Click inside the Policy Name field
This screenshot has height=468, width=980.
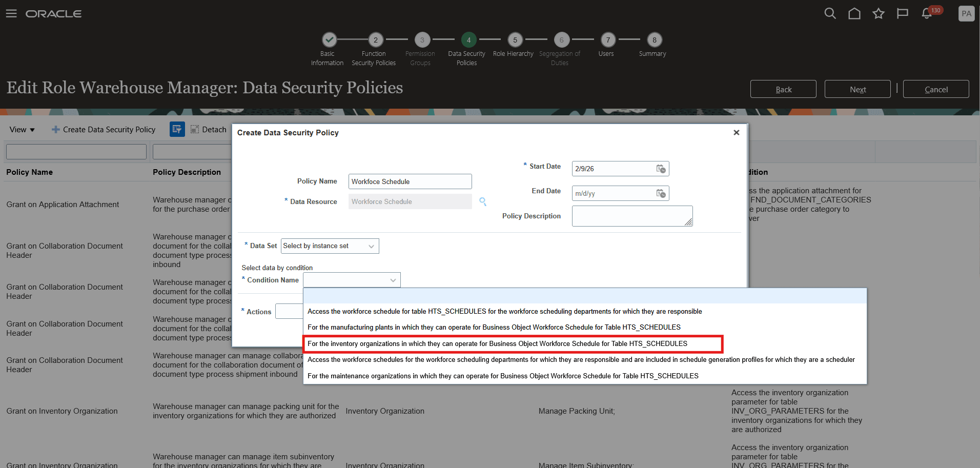[410, 181]
